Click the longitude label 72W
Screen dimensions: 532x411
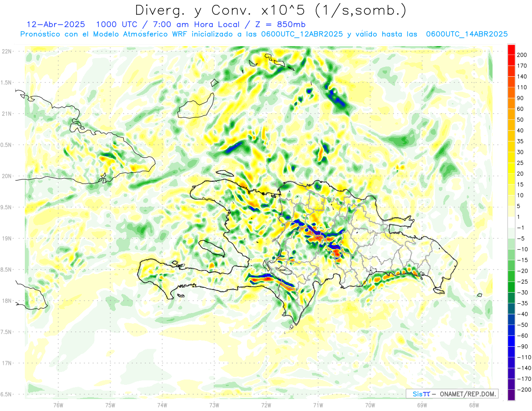266,405
